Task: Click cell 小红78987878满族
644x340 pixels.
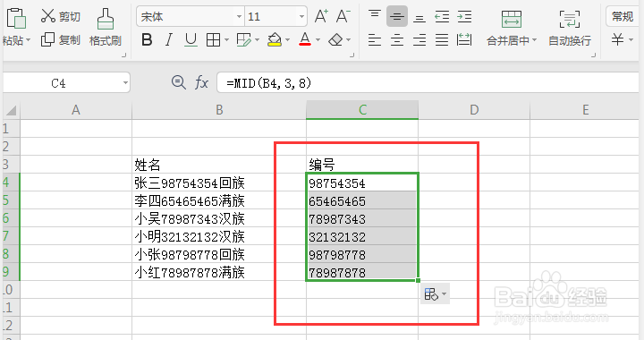Action: [x=219, y=272]
